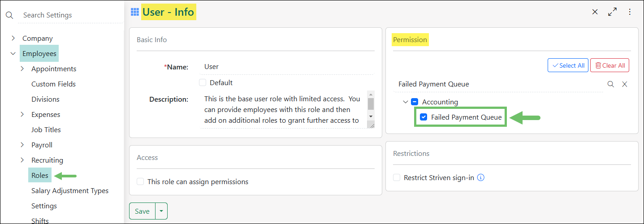644x224 pixels.
Task: Toggle the Accounting group checkbox
Action: point(415,102)
